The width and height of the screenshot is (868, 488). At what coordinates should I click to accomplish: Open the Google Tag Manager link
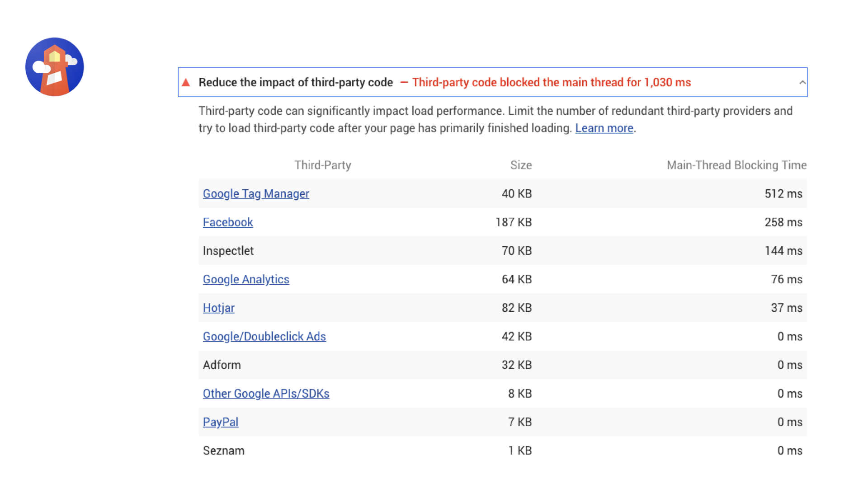tap(256, 194)
